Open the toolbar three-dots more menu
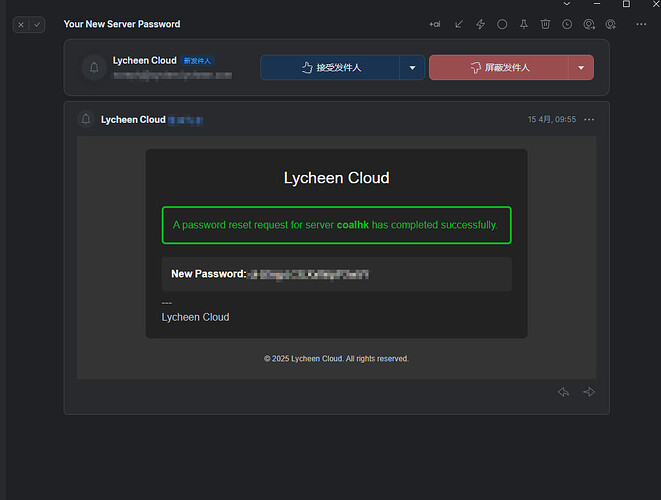Screen dimensions: 661x500 point(641,24)
